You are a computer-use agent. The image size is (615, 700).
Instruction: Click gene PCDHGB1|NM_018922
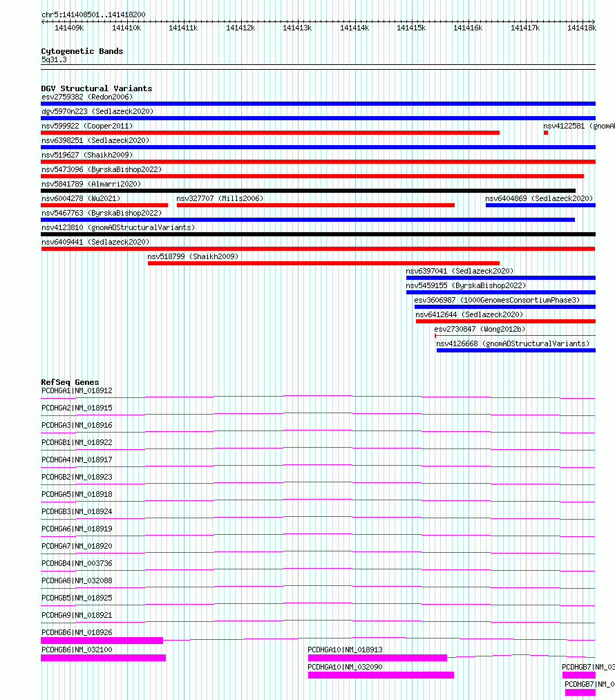[x=77, y=442]
